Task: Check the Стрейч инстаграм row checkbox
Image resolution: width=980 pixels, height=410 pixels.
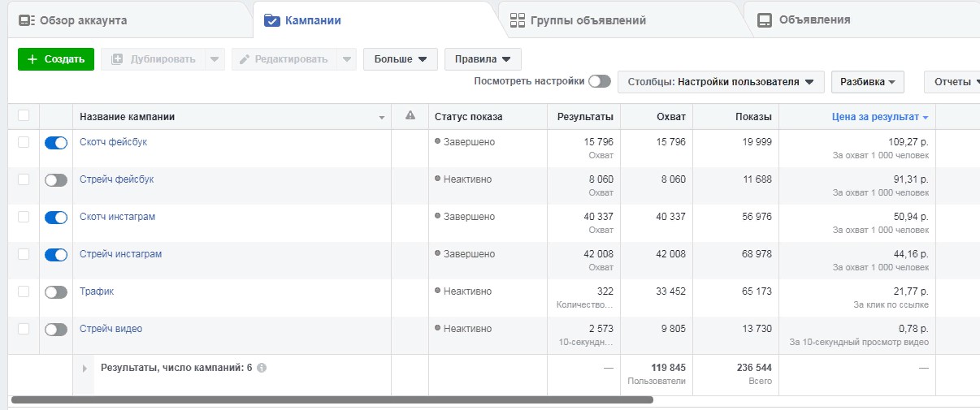Action: 24,254
